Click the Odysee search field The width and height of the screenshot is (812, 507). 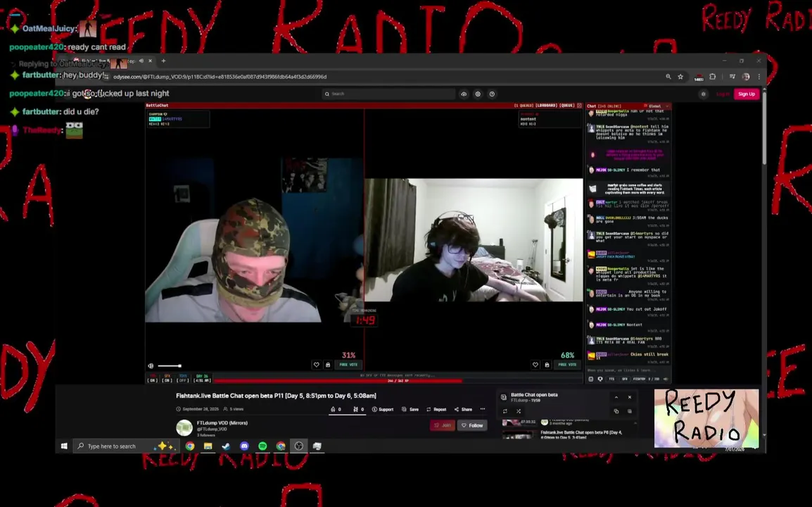point(388,94)
